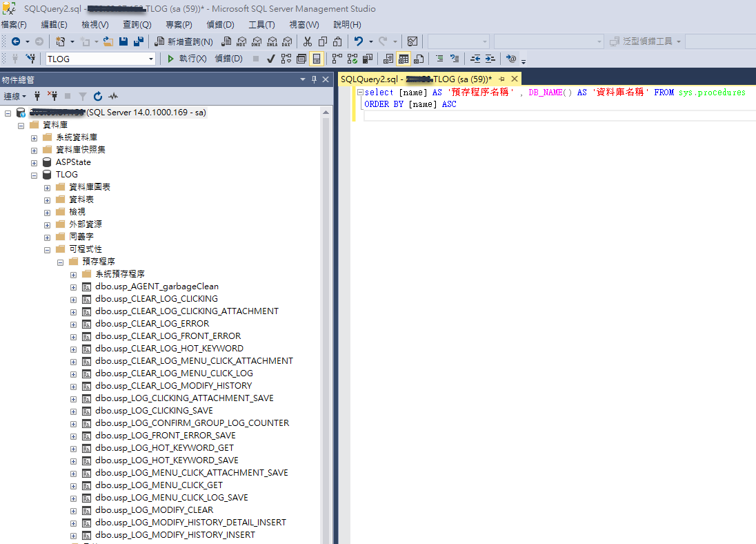Viewport: 756px width, 544px height.
Task: Click the Cut scissors icon
Action: coord(308,41)
